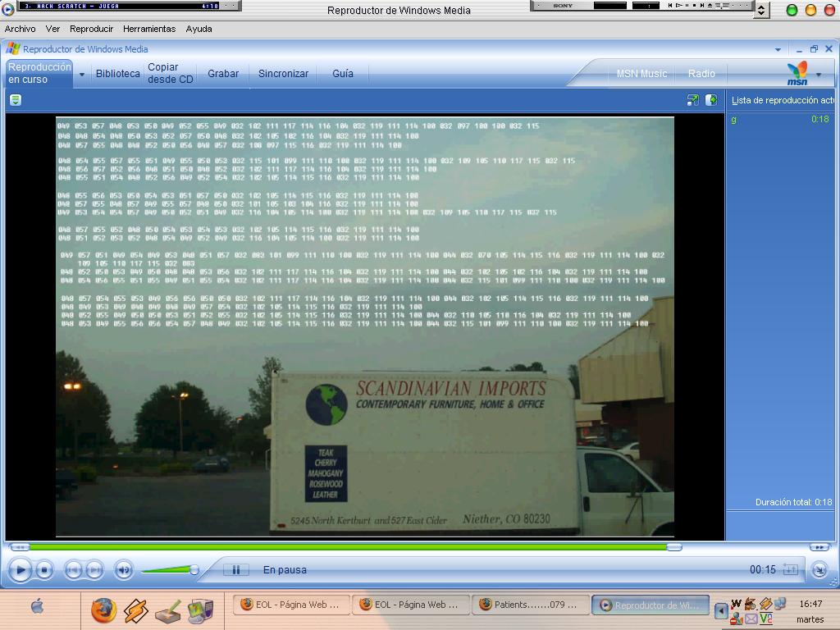Viewport: 840px width, 630px height.
Task: Click the green options button above the video
Action: (16, 99)
